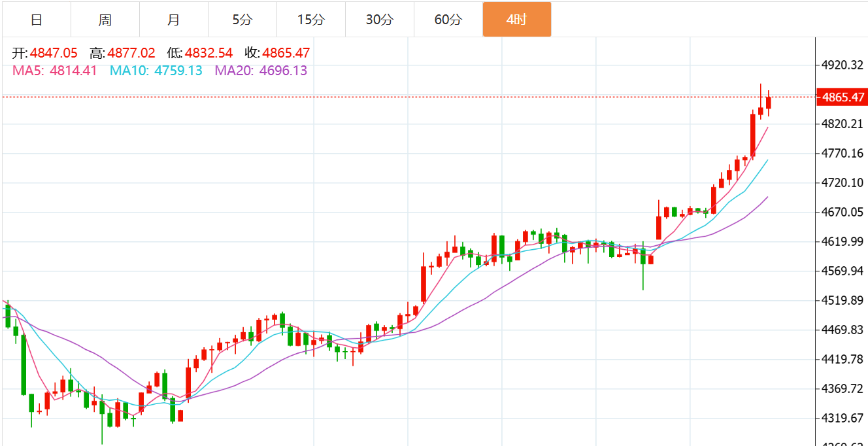Click the MA10 indicator label

click(x=156, y=71)
